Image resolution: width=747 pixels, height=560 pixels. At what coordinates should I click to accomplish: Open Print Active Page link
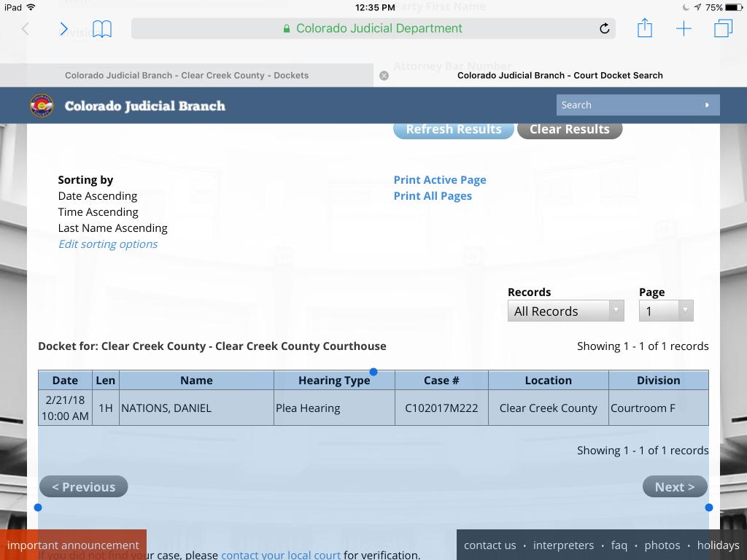tap(439, 180)
